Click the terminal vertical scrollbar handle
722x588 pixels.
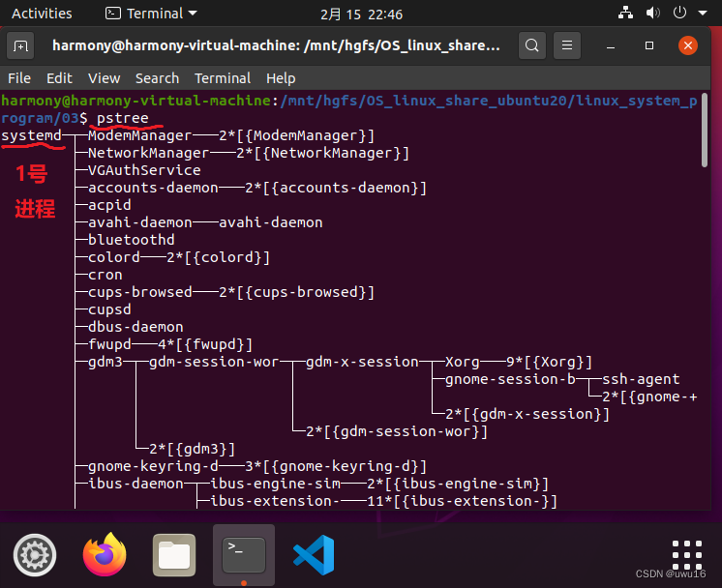click(705, 131)
